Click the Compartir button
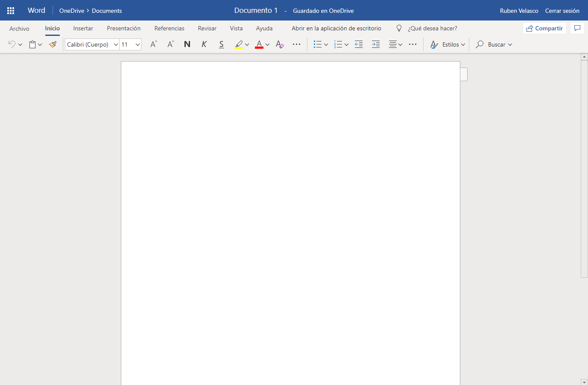This screenshot has height=385, width=588. tap(544, 28)
